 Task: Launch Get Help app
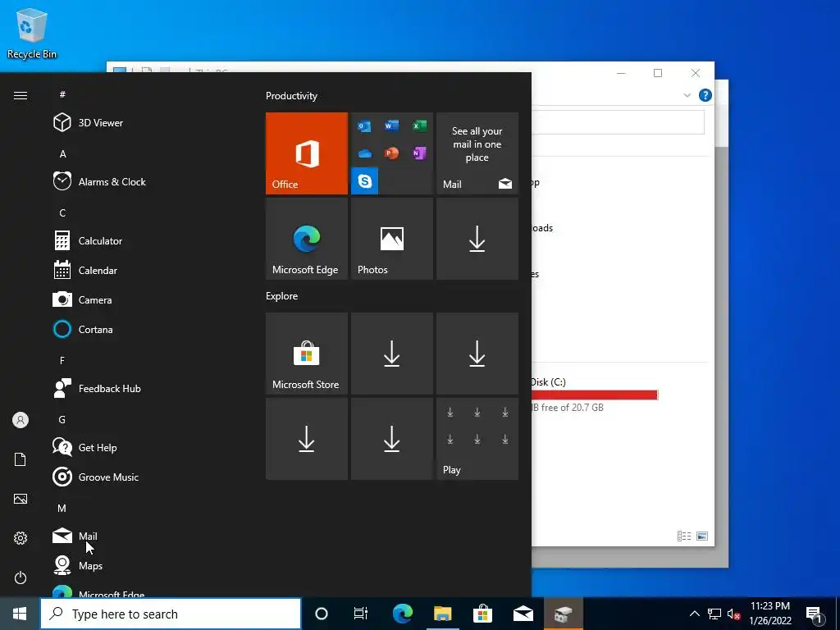pos(84,447)
